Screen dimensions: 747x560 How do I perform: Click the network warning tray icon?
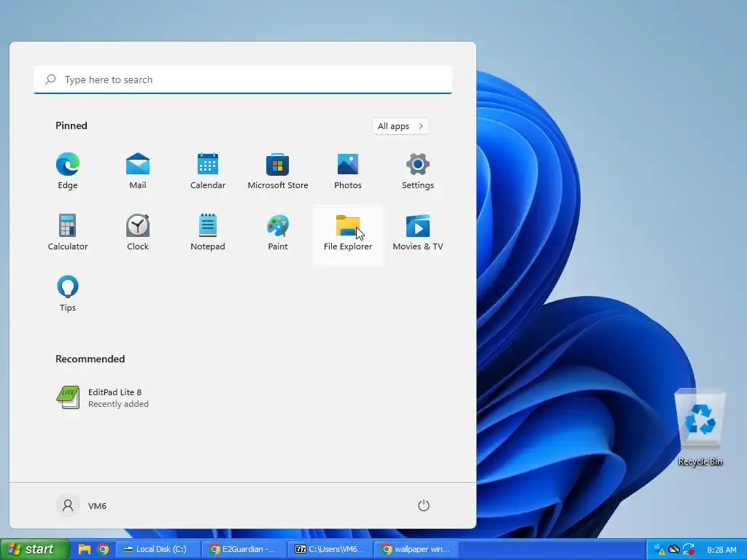659,550
